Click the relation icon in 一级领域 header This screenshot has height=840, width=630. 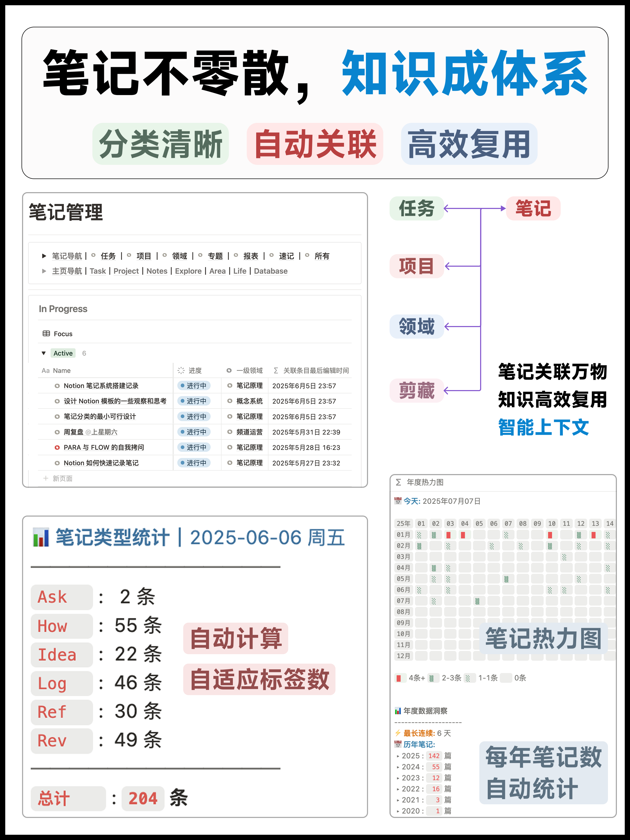point(229,370)
